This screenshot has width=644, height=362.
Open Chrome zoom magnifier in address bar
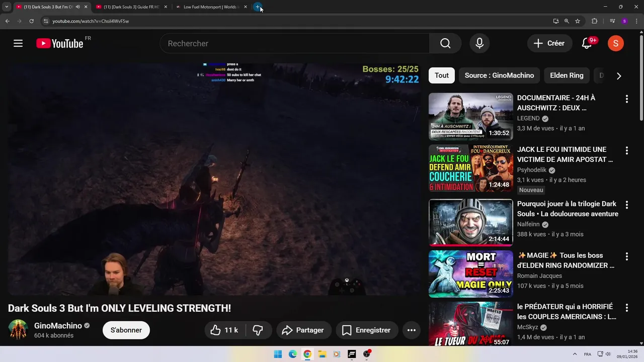[567, 21]
